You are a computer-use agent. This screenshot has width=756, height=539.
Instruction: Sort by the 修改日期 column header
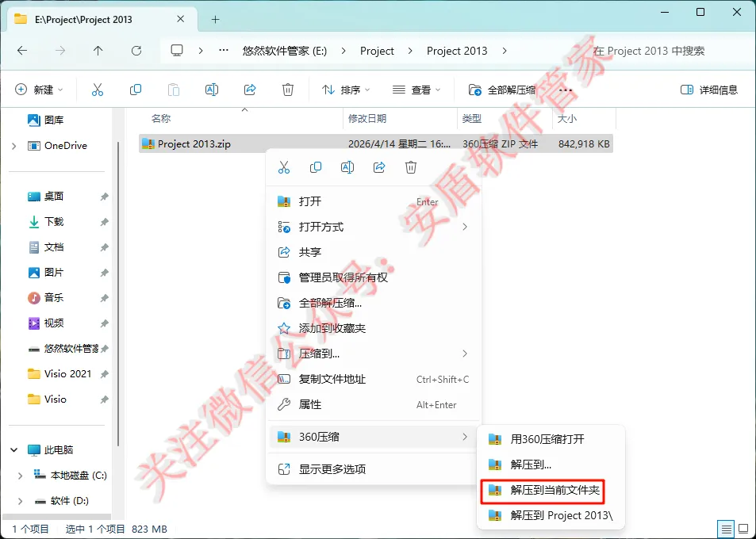point(367,118)
